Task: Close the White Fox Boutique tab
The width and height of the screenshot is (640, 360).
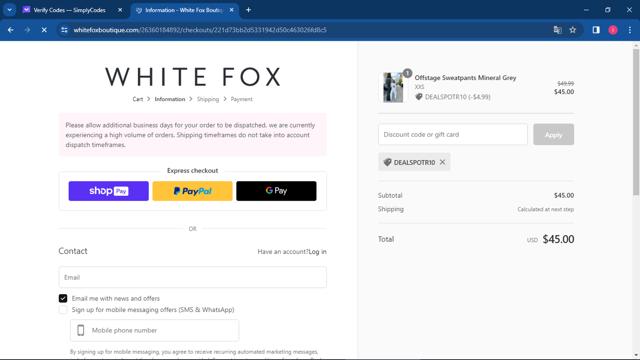Action: (x=231, y=10)
